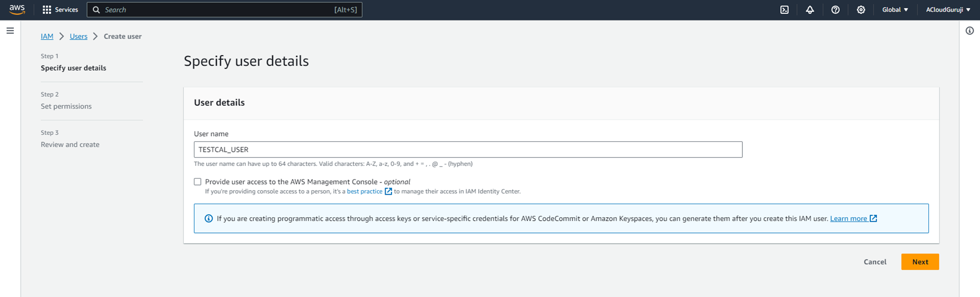Cancel the user creation

point(875,262)
